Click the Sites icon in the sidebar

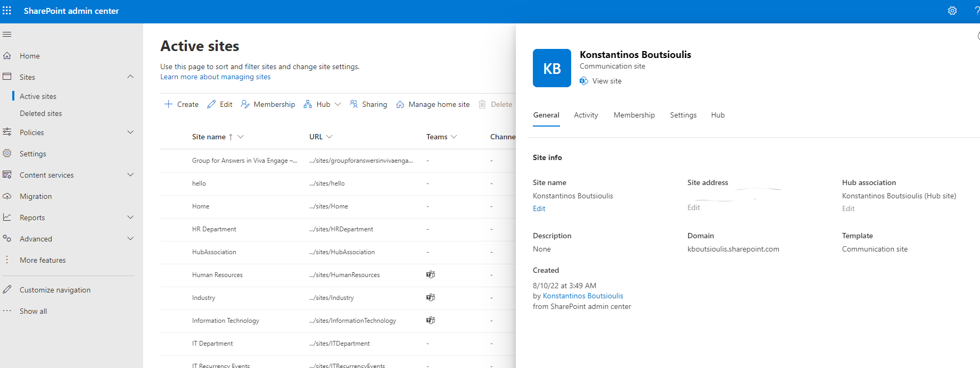point(7,77)
